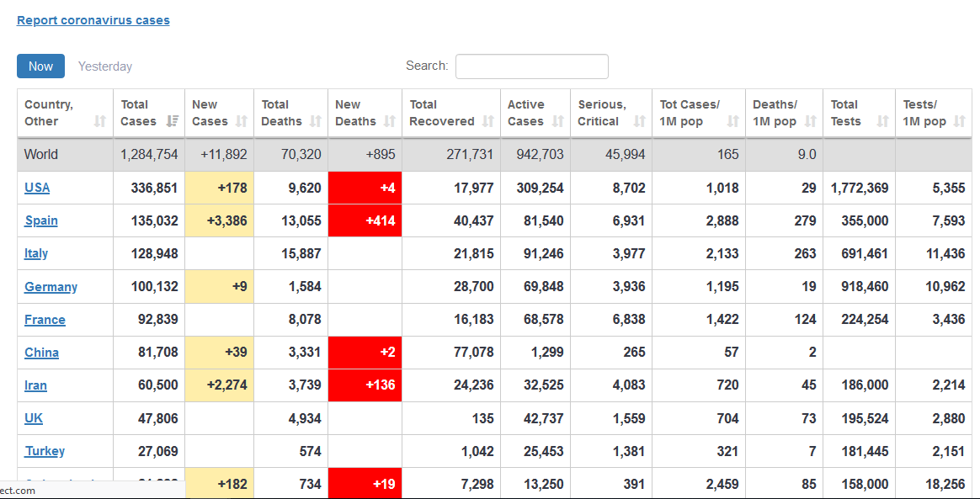Sort by Total Deaths arrows icon
Screen dimensions: 980x499
316,121
